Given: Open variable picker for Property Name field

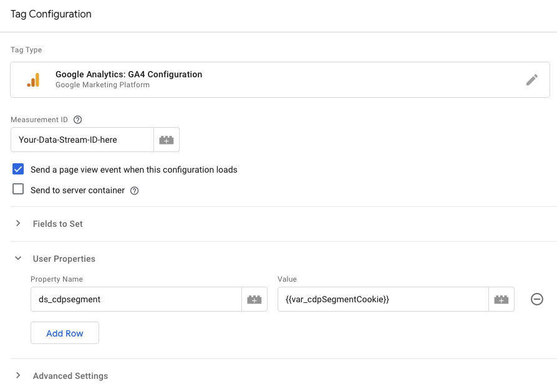Looking at the screenshot, I should tap(254, 299).
